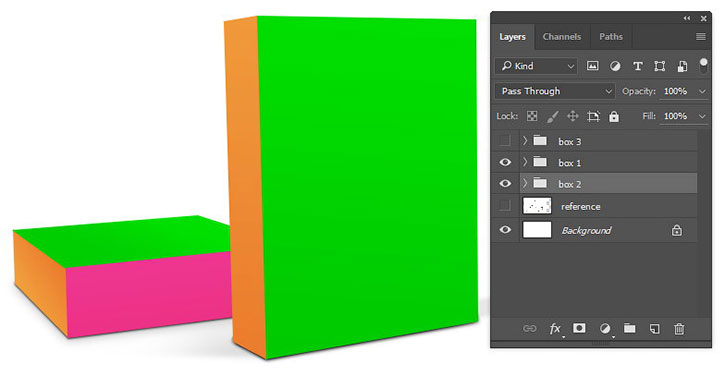Select the box 3 layer name
The image size is (725, 376).
point(570,142)
